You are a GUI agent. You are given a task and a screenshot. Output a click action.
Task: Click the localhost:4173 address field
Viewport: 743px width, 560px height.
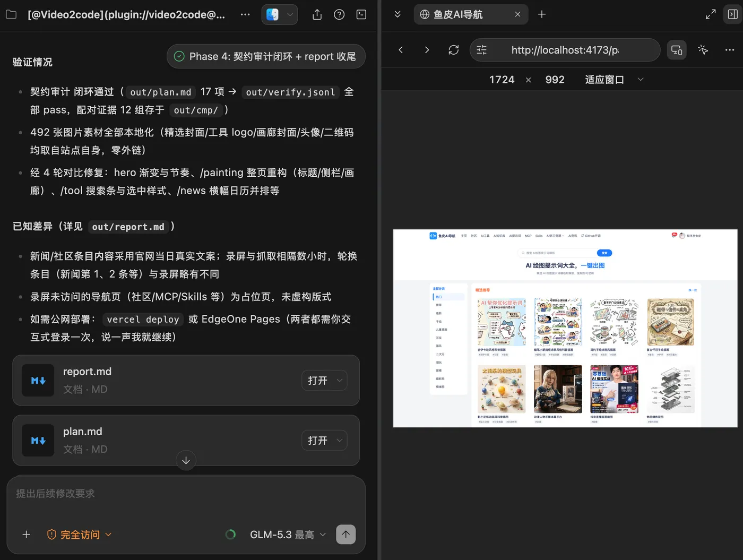point(565,50)
